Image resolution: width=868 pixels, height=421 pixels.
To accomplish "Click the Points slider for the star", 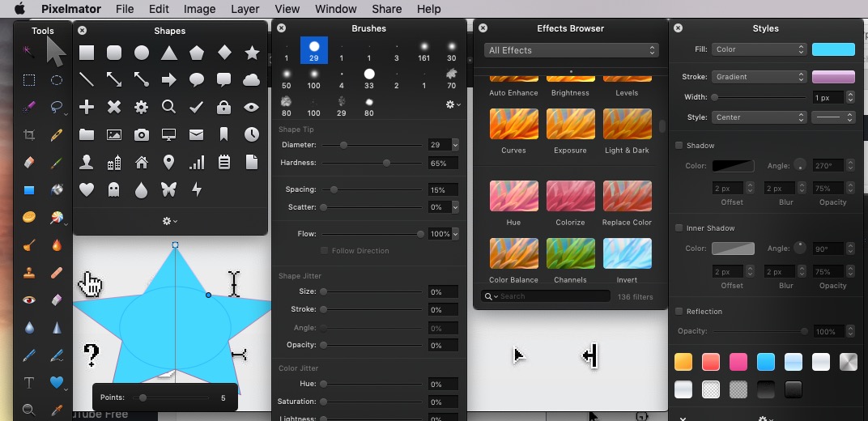I will coord(169,398).
